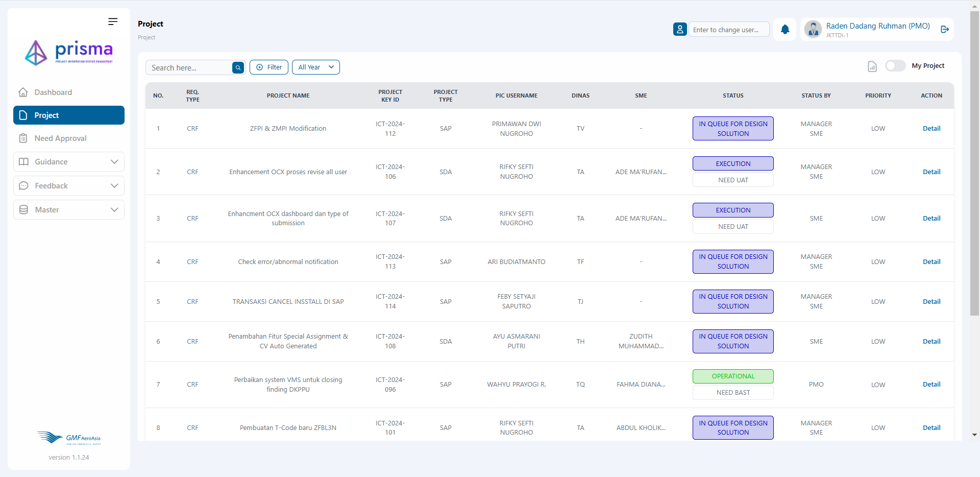Click PMO in the STATUS BY column
This screenshot has height=477, width=980.
pos(816,385)
